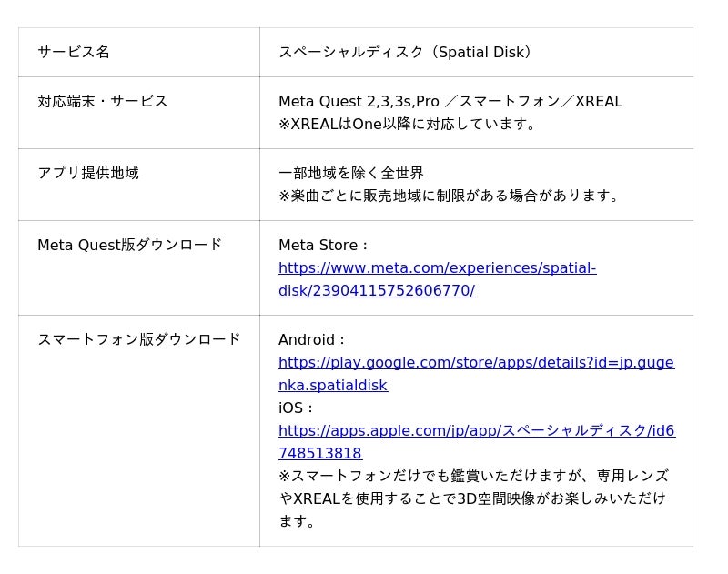Select the アプリ提供地域 row label
The height and width of the screenshot is (574, 728).
tap(88, 174)
